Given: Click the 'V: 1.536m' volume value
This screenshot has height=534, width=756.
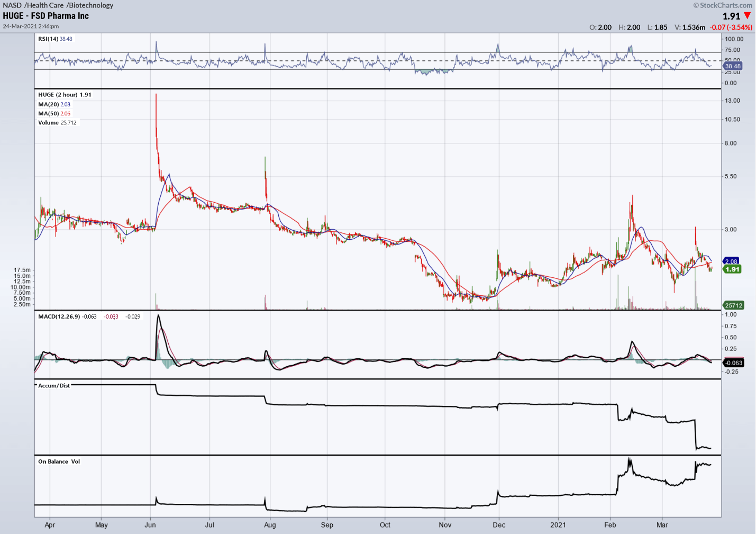Looking at the screenshot, I should tap(690, 28).
